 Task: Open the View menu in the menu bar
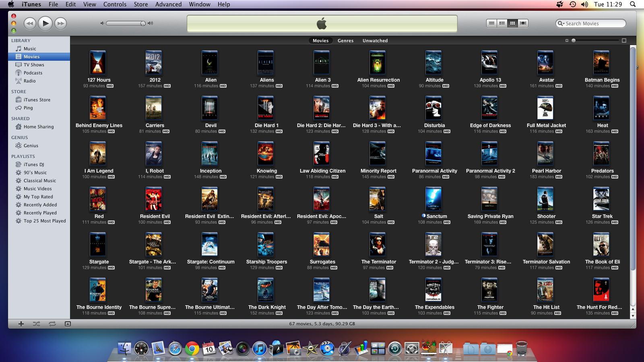(89, 4)
